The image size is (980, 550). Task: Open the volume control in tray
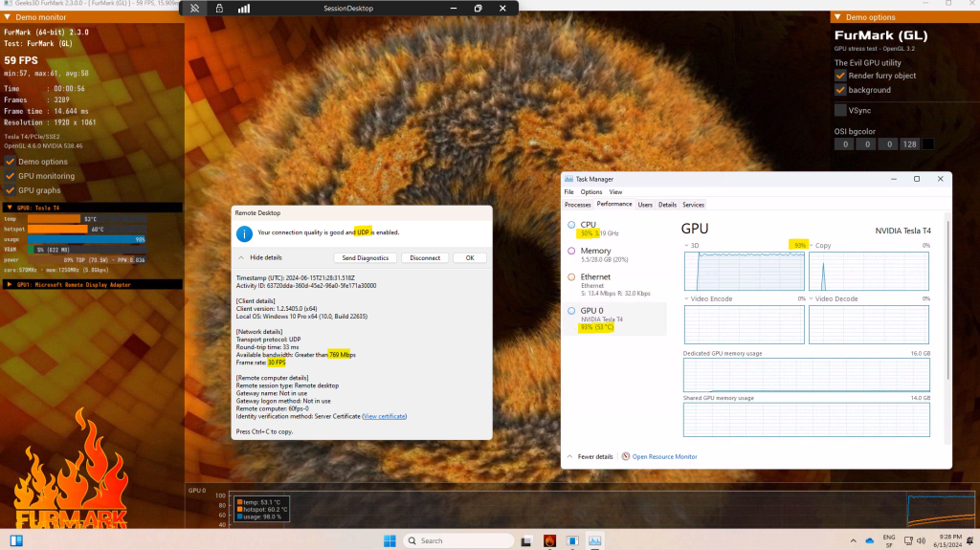(921, 540)
